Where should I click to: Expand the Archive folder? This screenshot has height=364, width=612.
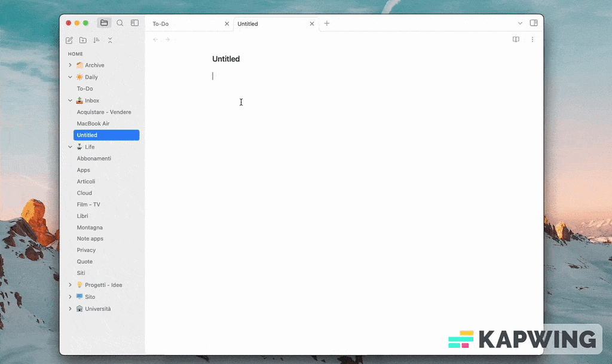(70, 65)
